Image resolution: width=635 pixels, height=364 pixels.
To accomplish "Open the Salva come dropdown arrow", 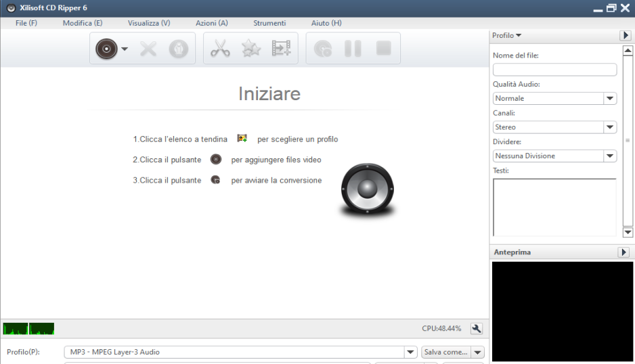I will pos(478,352).
